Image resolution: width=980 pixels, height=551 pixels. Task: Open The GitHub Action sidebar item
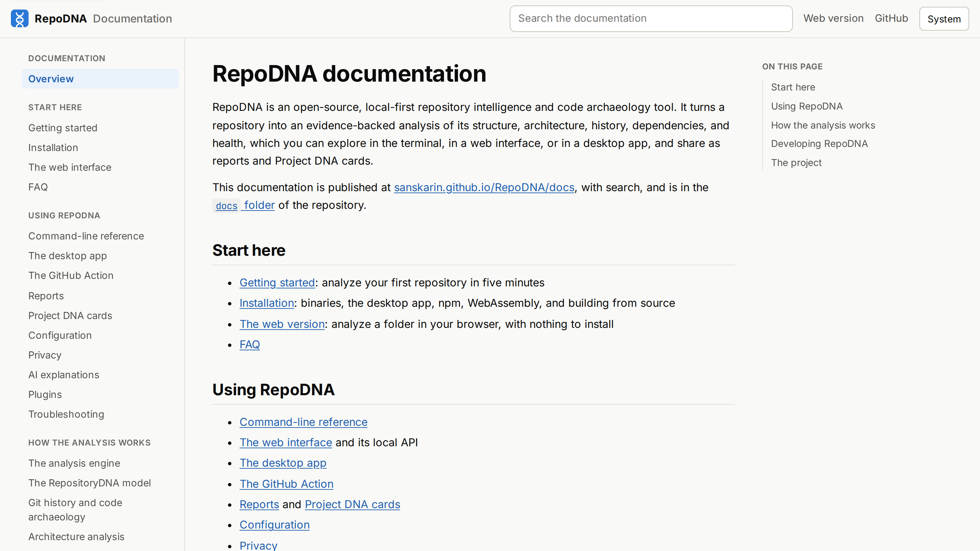pyautogui.click(x=71, y=276)
